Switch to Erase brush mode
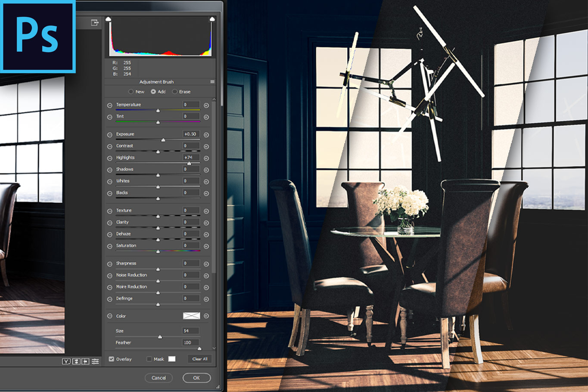Screen dimensions: 588x392 tap(174, 91)
